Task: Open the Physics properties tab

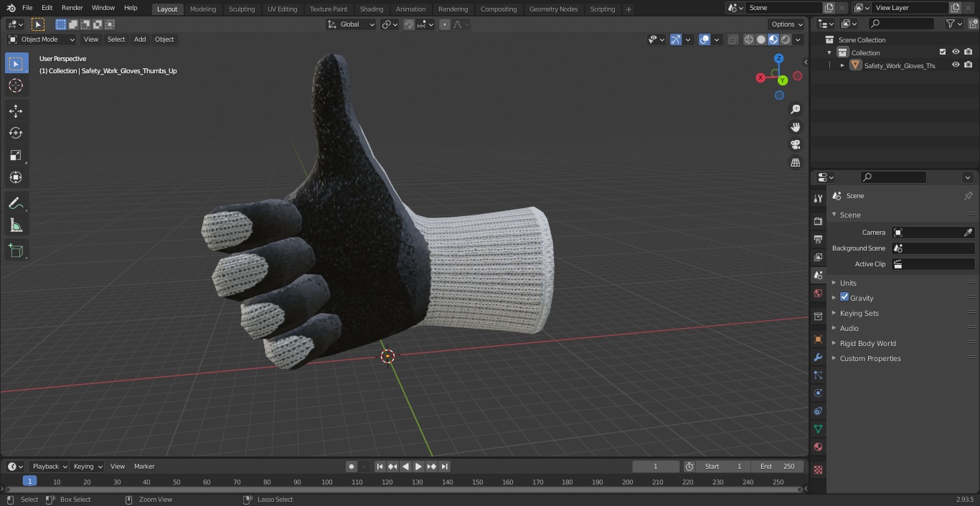Action: (818, 393)
